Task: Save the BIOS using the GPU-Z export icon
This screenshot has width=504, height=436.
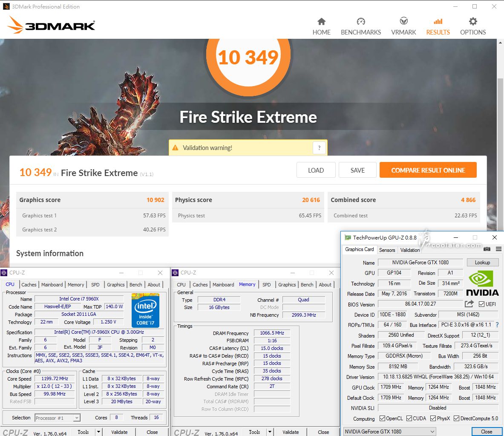Action: 469,303
